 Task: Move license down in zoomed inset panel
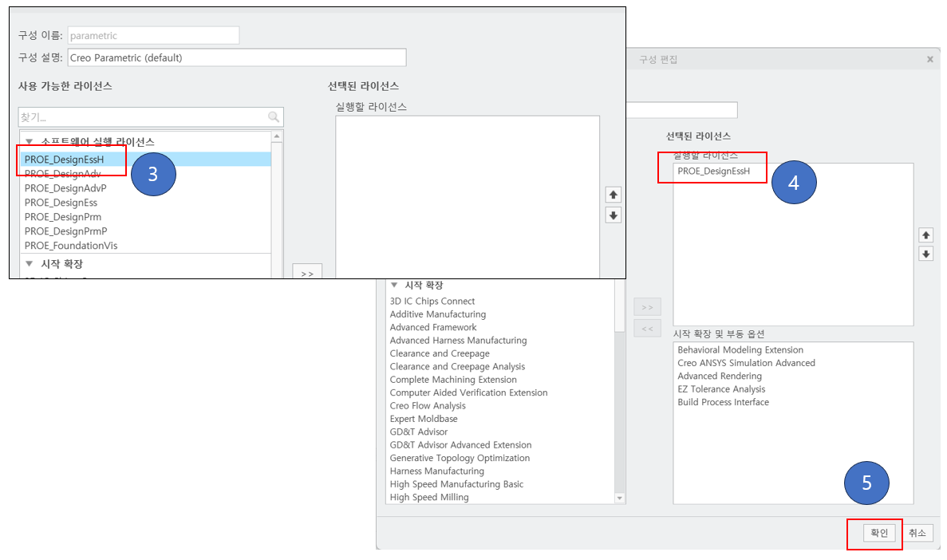(x=613, y=215)
